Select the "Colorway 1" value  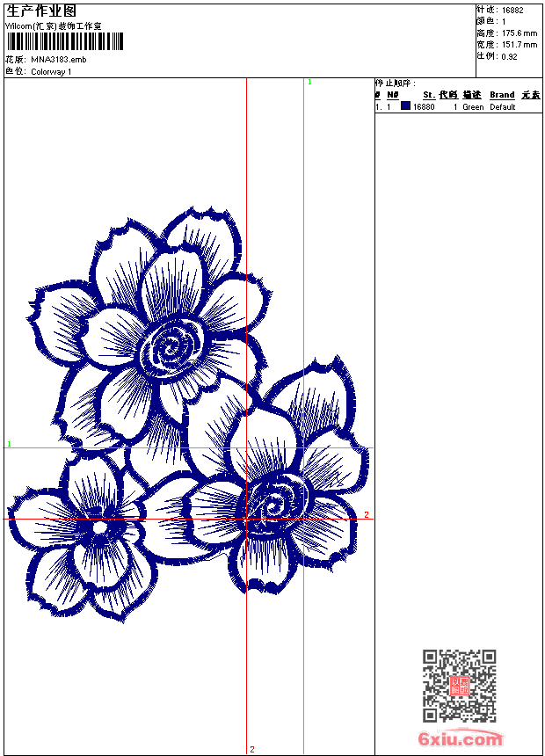[x=51, y=72]
